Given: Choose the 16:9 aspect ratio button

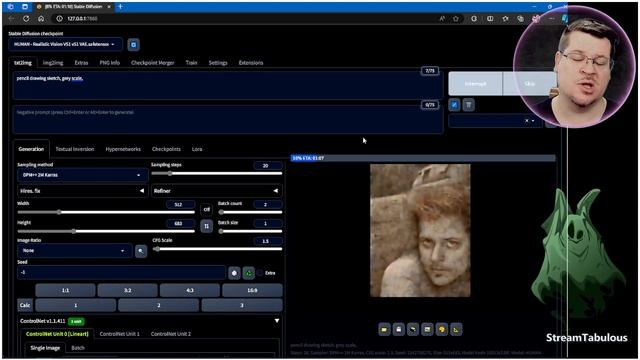Looking at the screenshot, I should 252,290.
